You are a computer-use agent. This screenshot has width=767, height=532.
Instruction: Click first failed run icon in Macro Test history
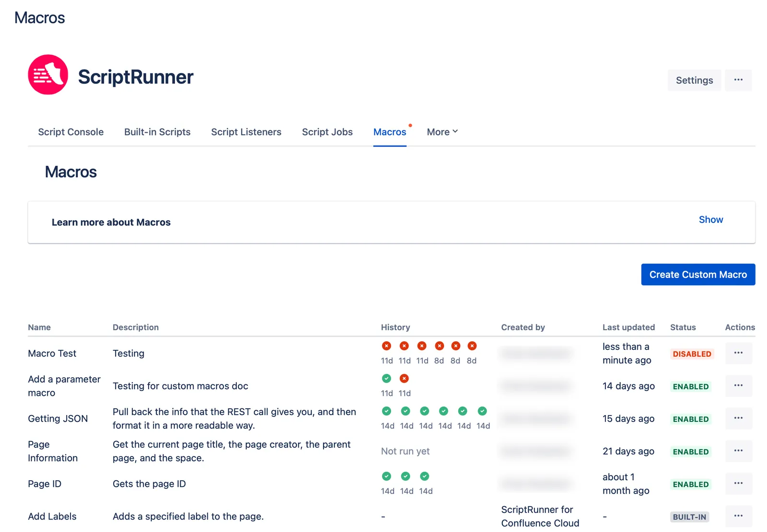[386, 346]
